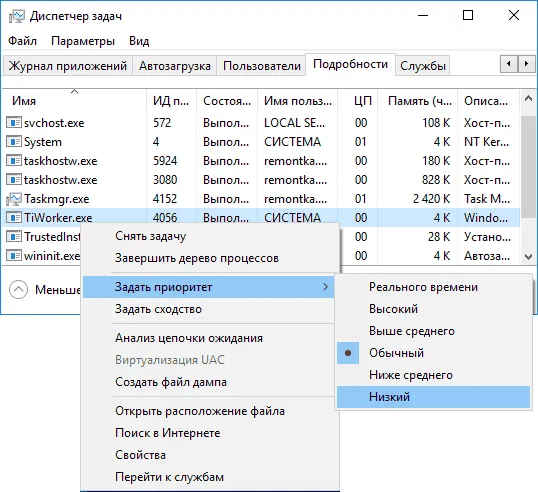Click PID value 5924
This screenshot has height=492, width=538.
tap(165, 161)
